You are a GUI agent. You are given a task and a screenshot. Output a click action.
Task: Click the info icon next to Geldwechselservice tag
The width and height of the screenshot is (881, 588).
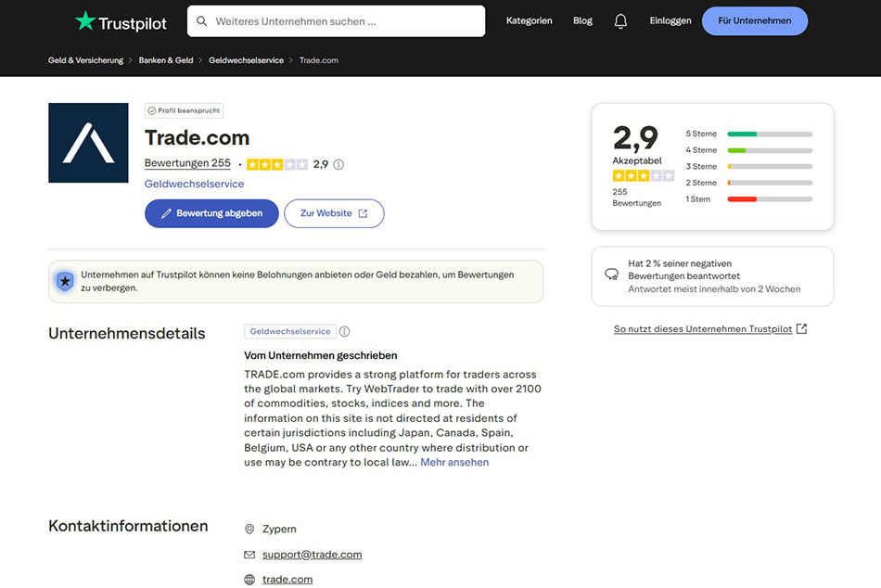[344, 332]
